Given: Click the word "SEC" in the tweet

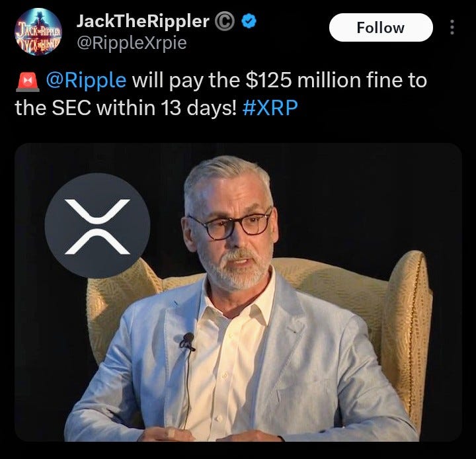Looking at the screenshot, I should [71, 108].
